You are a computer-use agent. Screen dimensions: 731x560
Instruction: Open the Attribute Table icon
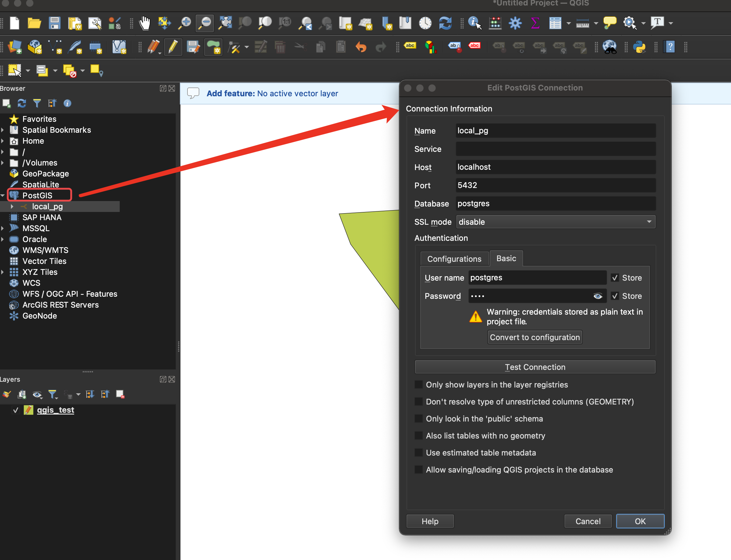555,23
